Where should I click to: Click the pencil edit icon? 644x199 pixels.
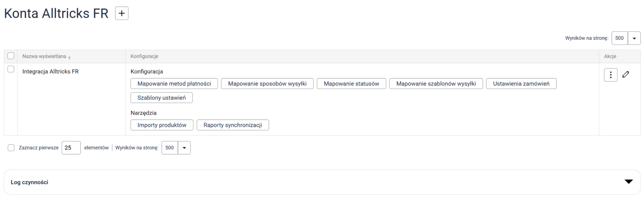tap(625, 75)
